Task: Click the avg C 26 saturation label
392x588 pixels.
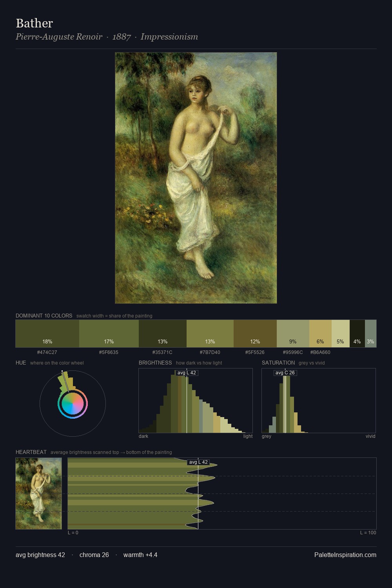Action: [285, 373]
